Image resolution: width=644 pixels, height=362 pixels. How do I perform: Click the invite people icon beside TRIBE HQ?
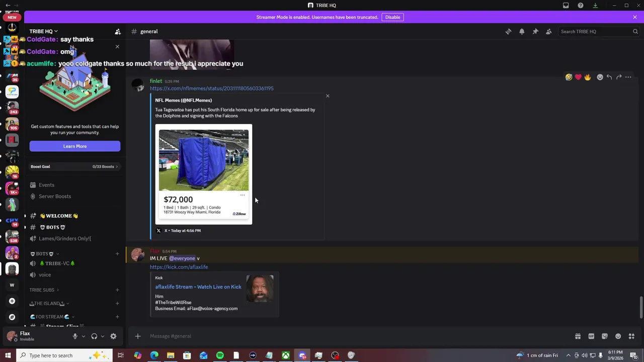point(118,31)
